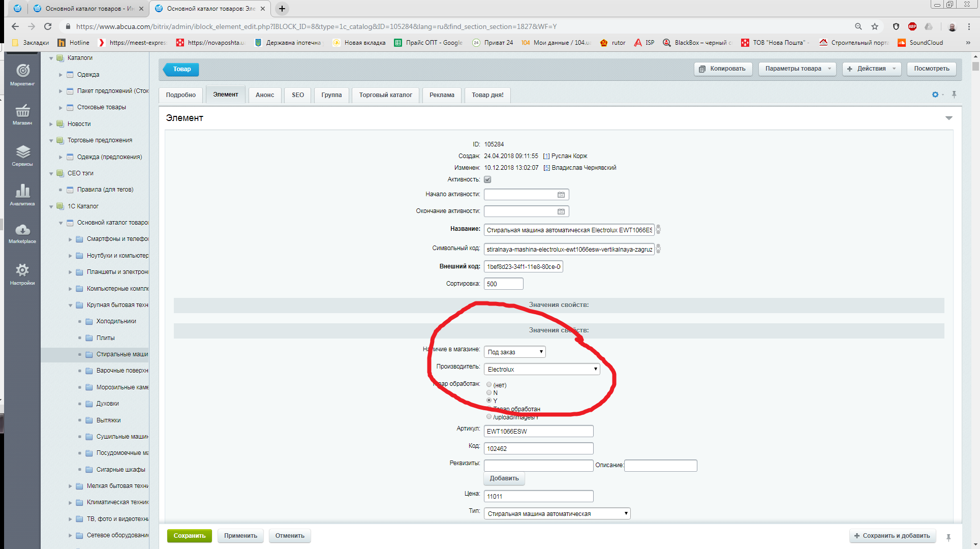Screen dimensions: 980x549
Task: Click the green Сохранить button
Action: (x=189, y=536)
